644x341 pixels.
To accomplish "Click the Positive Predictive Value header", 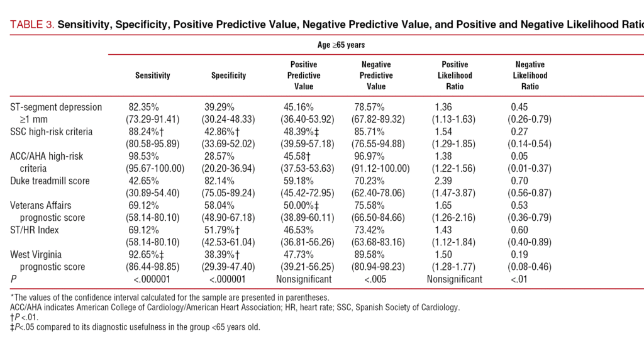I will pyautogui.click(x=304, y=75).
